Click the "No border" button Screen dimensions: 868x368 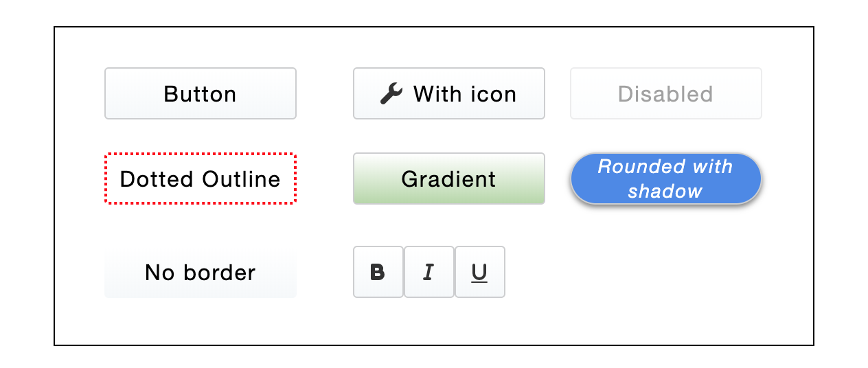coord(201,273)
